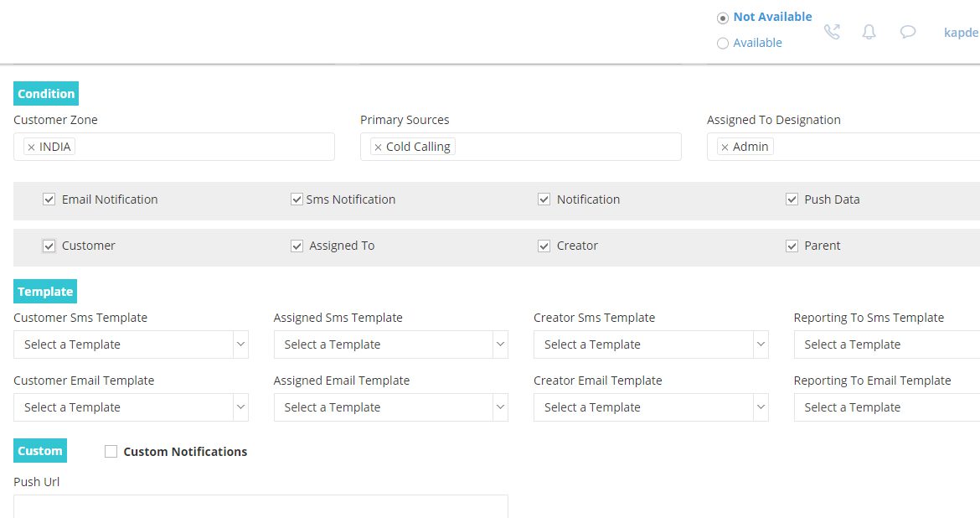Screen dimensions: 980x518
Task: Open the Reporting To Email Template dropdown
Action: [x=887, y=407]
